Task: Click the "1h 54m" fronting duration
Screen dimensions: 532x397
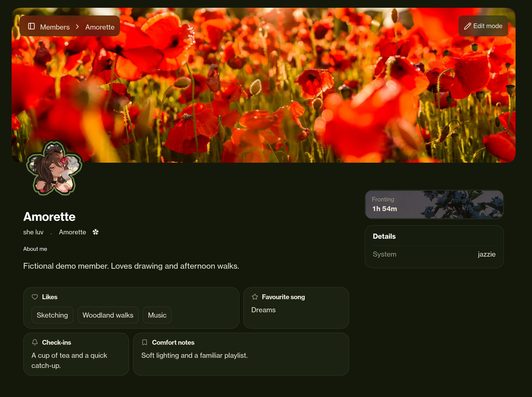Action: point(384,209)
